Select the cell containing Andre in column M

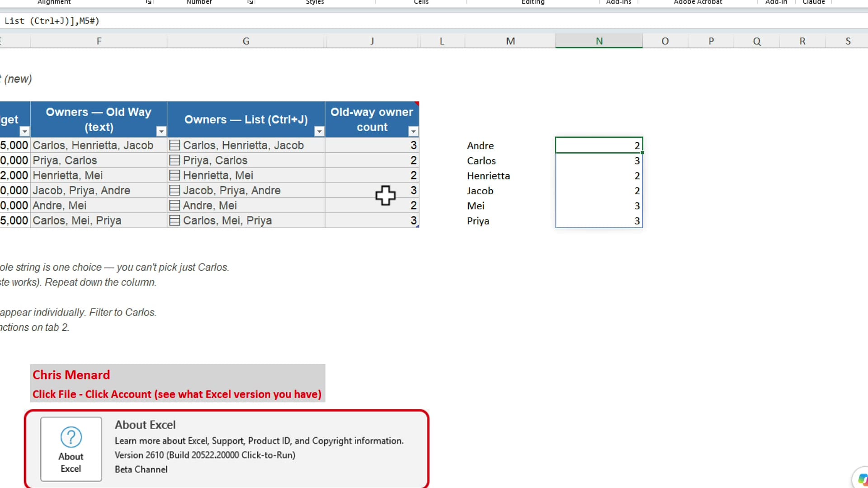(510, 145)
